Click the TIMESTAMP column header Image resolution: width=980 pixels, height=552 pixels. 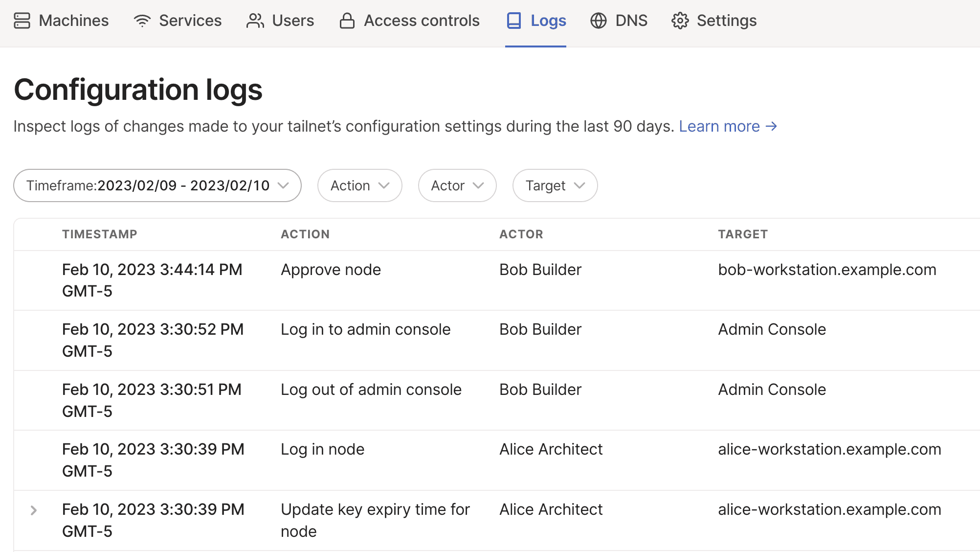point(100,234)
